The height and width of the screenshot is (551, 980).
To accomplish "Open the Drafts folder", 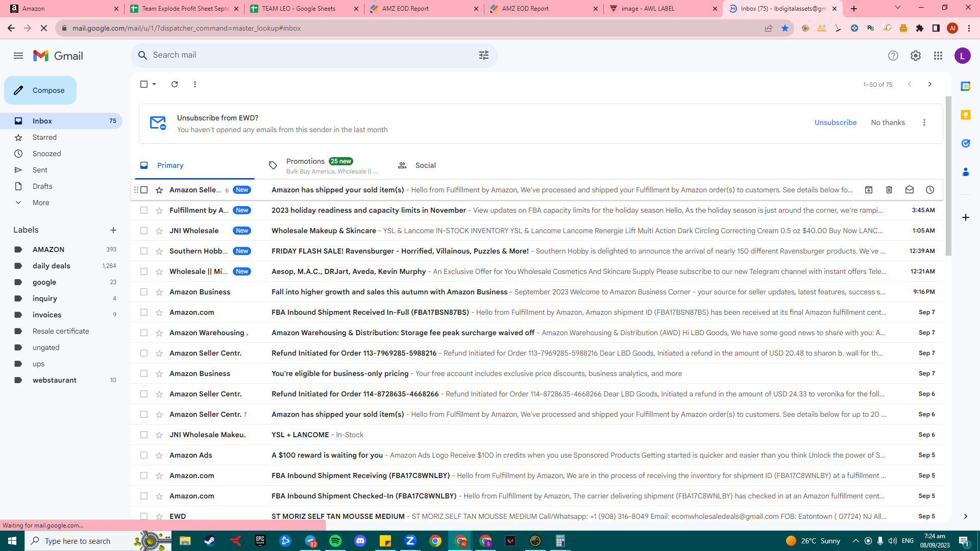I will pyautogui.click(x=61, y=186).
